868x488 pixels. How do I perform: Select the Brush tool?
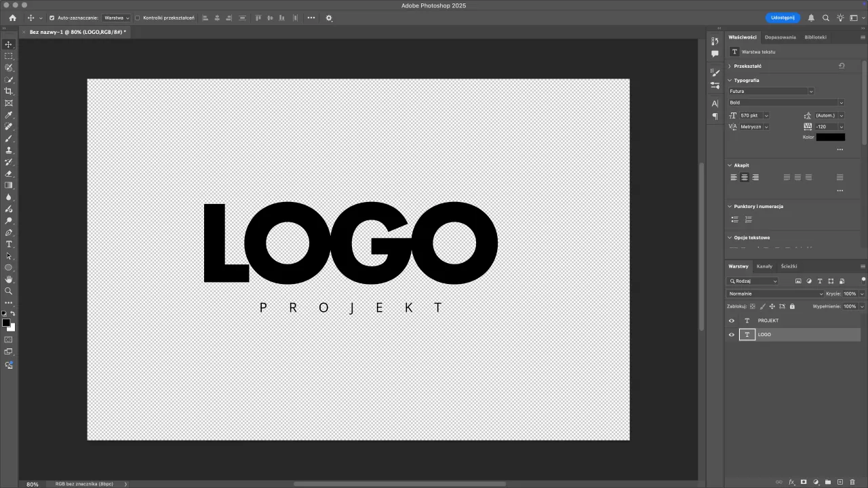pos(9,139)
